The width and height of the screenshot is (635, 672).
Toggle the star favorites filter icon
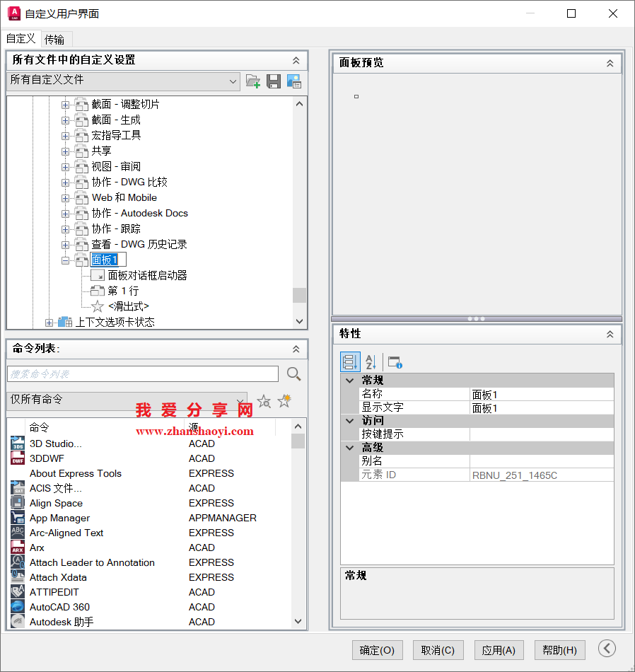(264, 401)
